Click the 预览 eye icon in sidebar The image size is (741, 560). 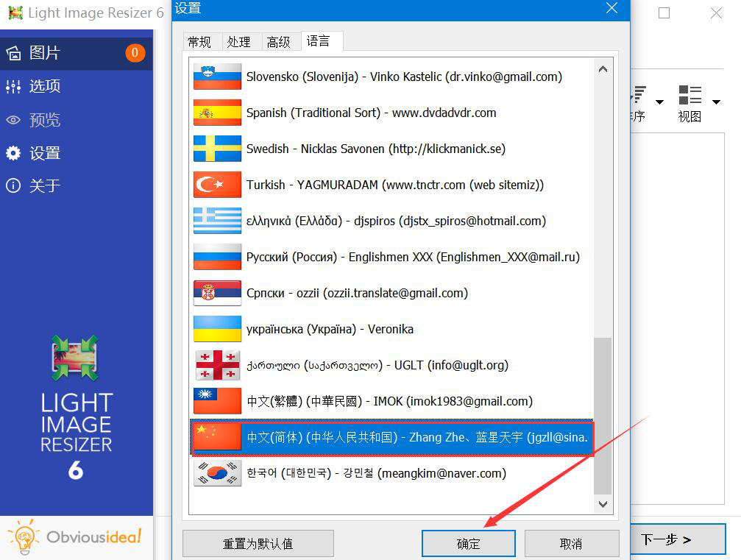[x=13, y=120]
